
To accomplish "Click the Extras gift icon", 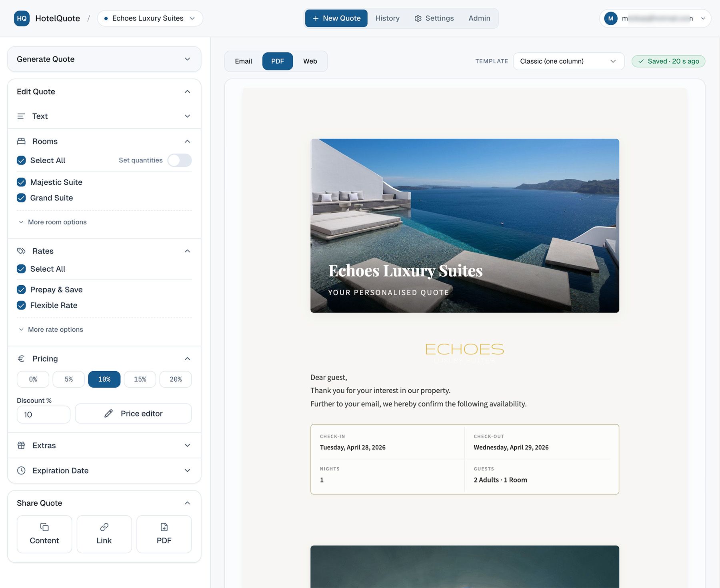I will [x=21, y=445].
